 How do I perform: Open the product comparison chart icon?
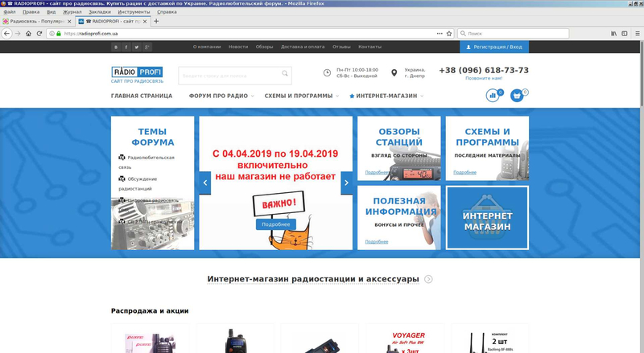493,95
